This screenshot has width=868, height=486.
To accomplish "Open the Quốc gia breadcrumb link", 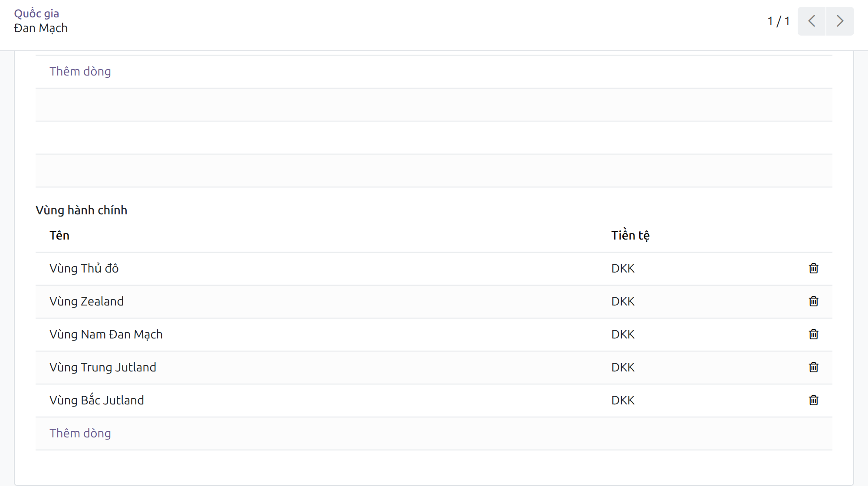I will pos(36,13).
